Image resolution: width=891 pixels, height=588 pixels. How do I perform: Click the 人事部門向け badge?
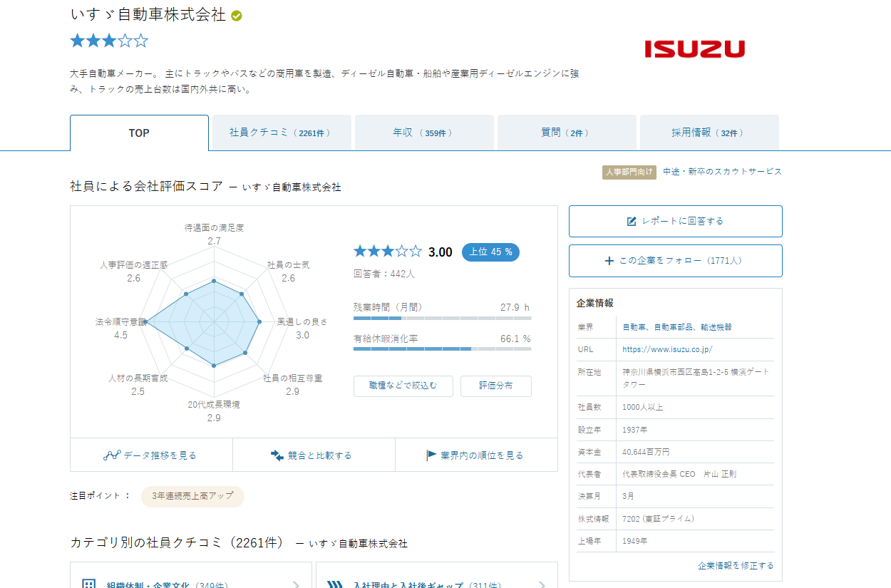pyautogui.click(x=629, y=172)
